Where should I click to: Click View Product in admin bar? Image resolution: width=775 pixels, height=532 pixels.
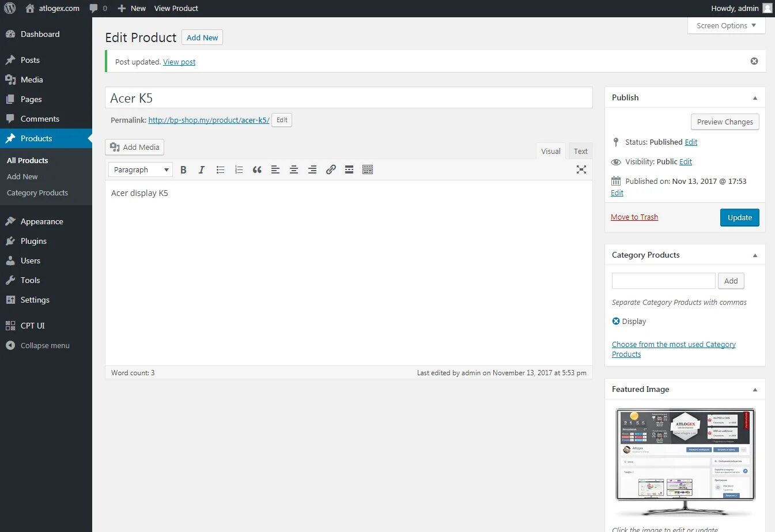(176, 8)
